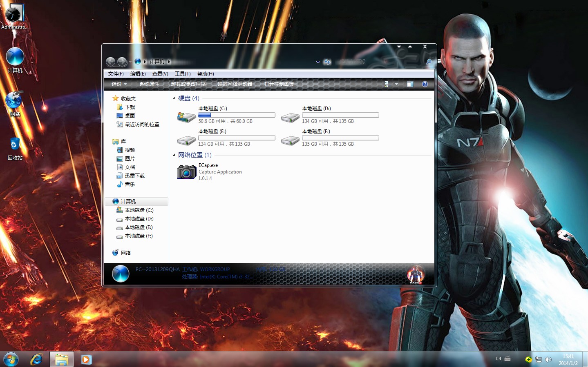Viewport: 588px width, 367px height.
Task: Open the 查看(V) menu
Action: 160,74
